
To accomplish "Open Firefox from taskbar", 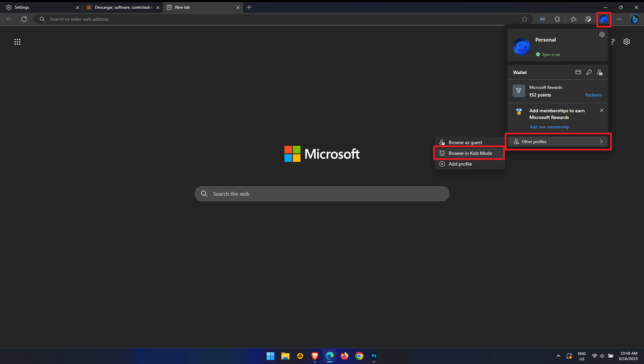I will 344,356.
